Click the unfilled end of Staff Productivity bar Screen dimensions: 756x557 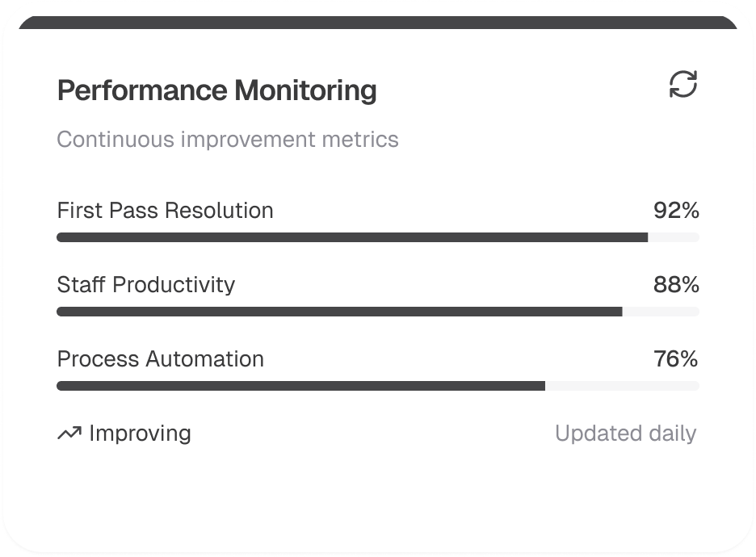pyautogui.click(x=661, y=312)
